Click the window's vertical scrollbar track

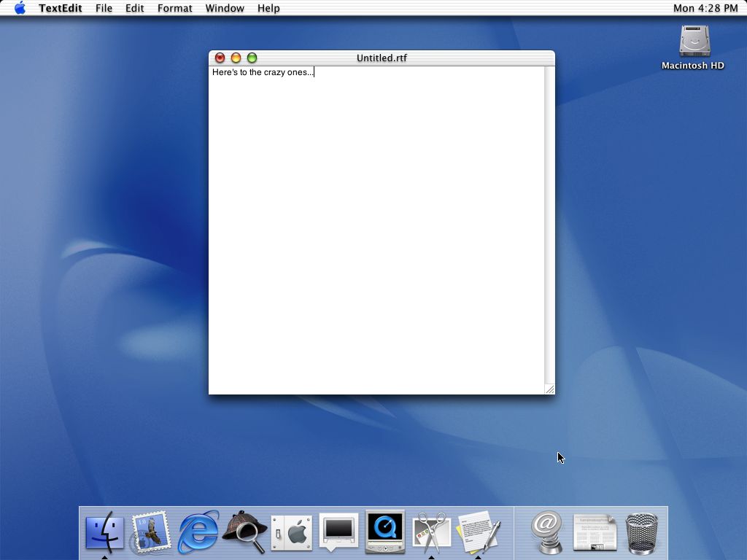(x=550, y=225)
